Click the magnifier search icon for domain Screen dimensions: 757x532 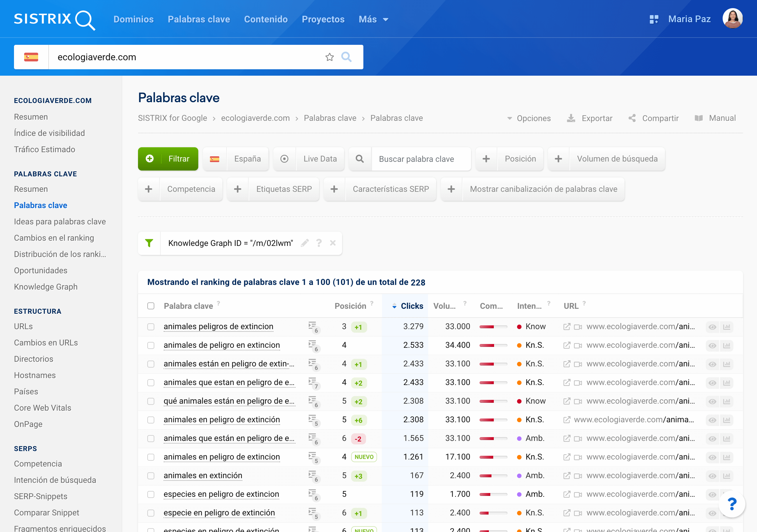click(346, 57)
